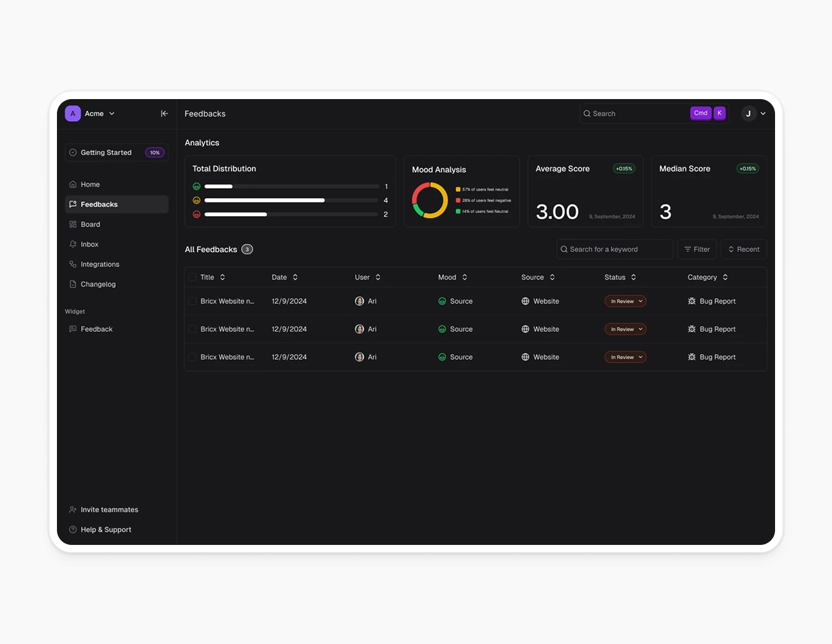Screen dimensions: 832x644
Task: Click the Bug Report icon on the first row
Action: (691, 301)
